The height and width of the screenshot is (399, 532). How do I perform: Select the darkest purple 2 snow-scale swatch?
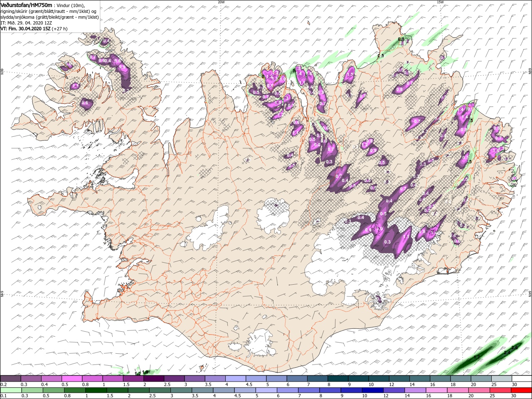coord(154,379)
